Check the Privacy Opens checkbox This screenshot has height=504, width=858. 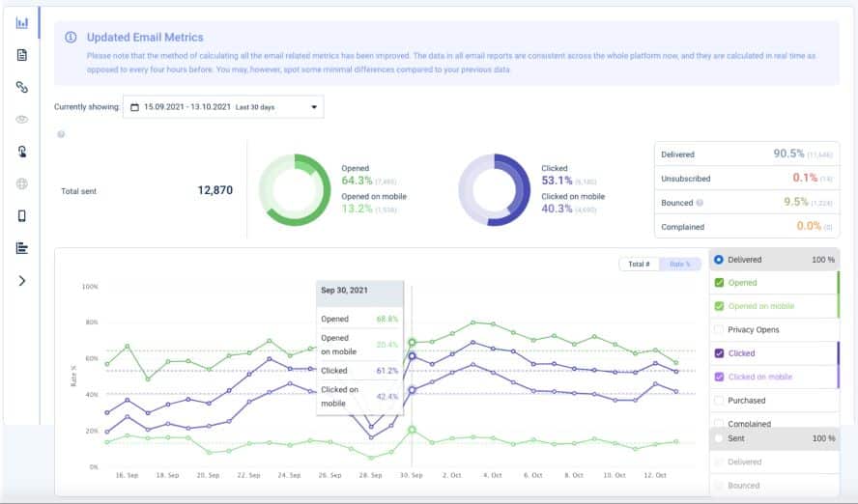pos(719,329)
